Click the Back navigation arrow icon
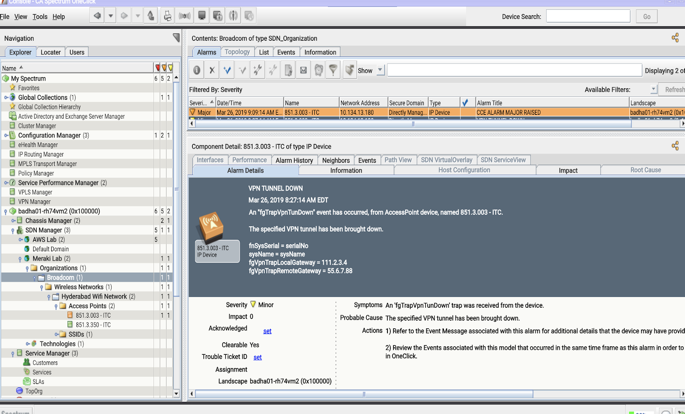Viewport: 685px width, 414px height. click(x=97, y=16)
